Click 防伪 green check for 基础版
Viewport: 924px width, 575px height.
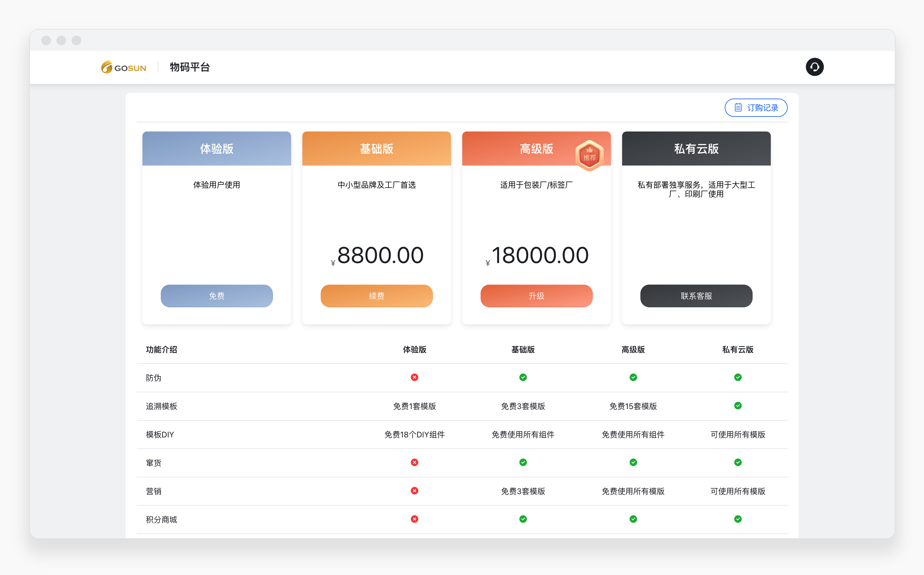[523, 377]
